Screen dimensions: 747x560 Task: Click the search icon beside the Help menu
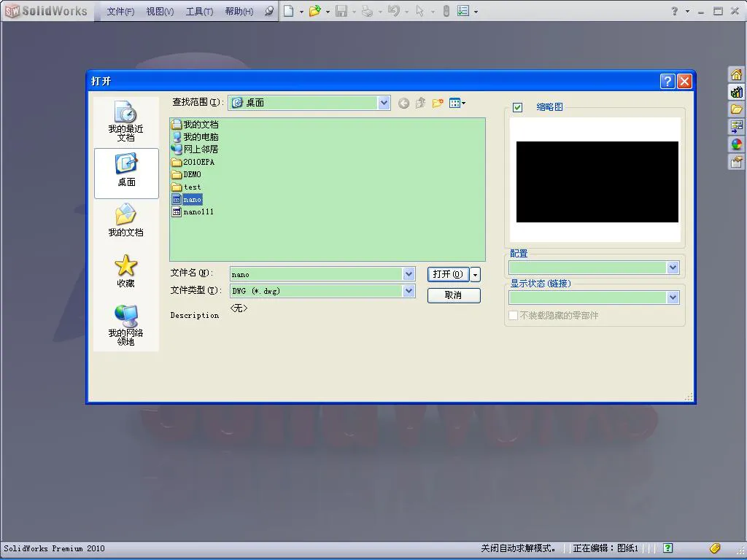[269, 10]
